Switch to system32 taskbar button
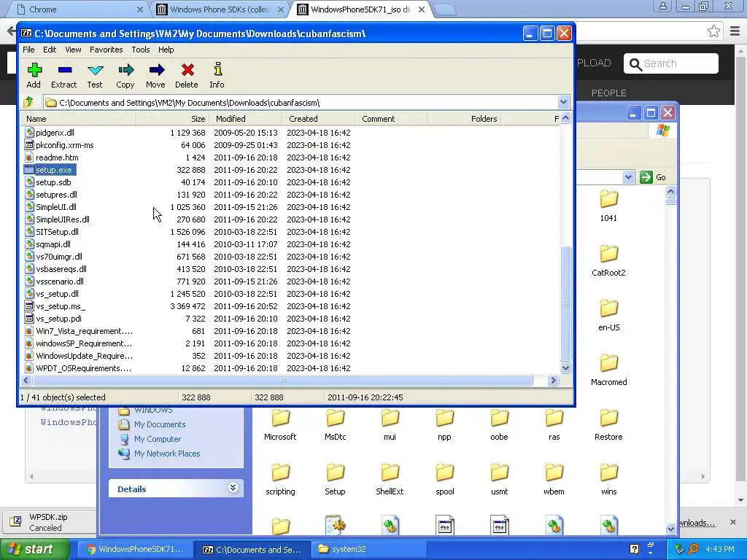The width and height of the screenshot is (747, 560). (368, 549)
